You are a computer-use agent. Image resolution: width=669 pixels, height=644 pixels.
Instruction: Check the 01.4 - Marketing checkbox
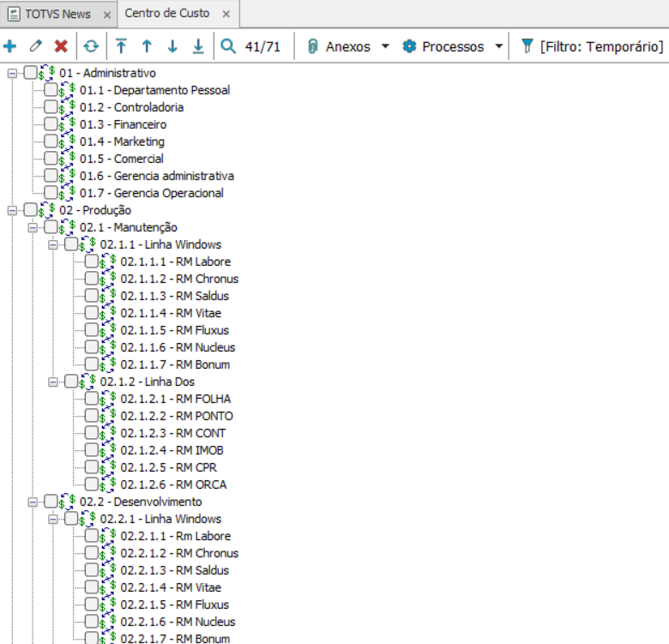pos(51,141)
